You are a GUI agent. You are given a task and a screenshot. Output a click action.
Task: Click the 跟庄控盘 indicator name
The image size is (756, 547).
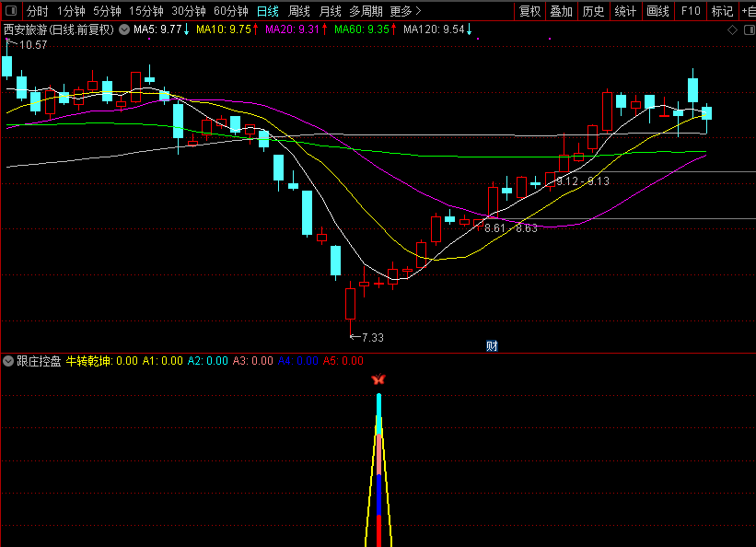39,361
